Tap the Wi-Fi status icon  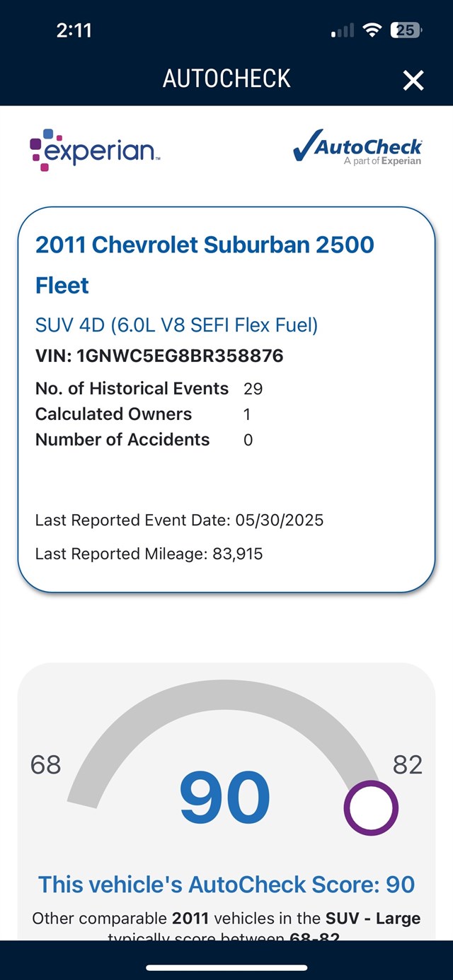[372, 30]
